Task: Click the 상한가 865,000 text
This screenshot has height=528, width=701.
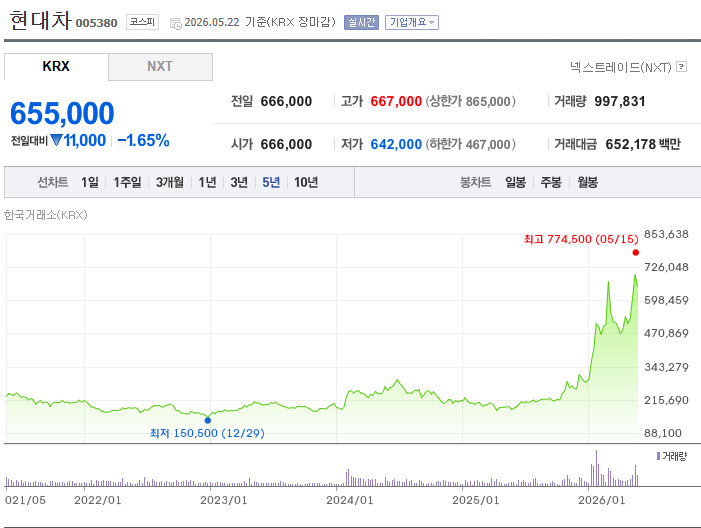Action: pos(471,101)
